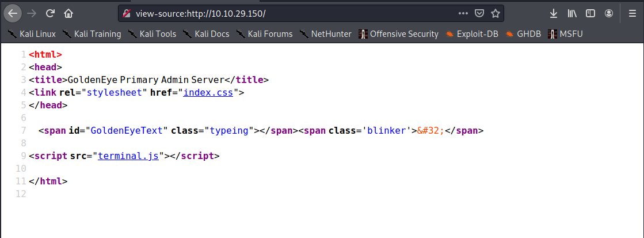Open the Firefox account menu
Viewport: 644px width, 238px height.
[609, 14]
